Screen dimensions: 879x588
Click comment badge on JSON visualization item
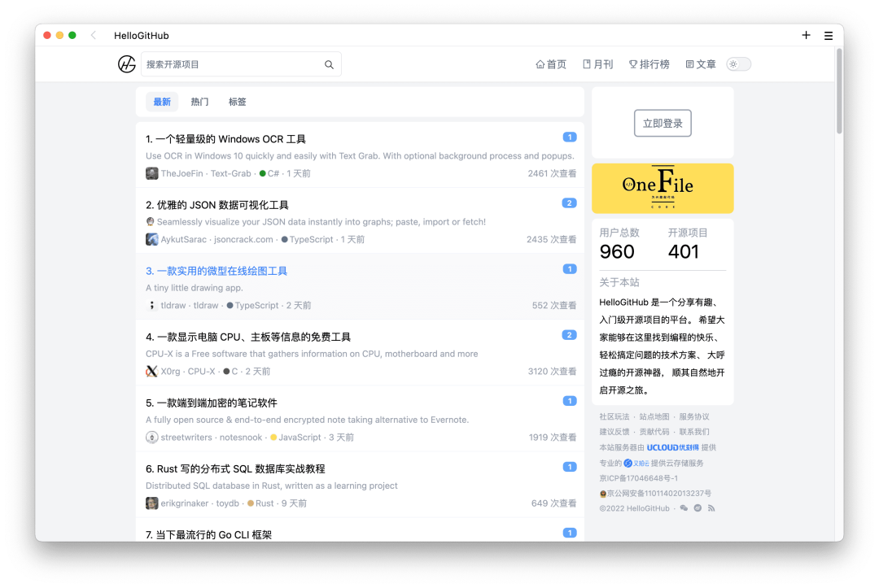click(569, 203)
